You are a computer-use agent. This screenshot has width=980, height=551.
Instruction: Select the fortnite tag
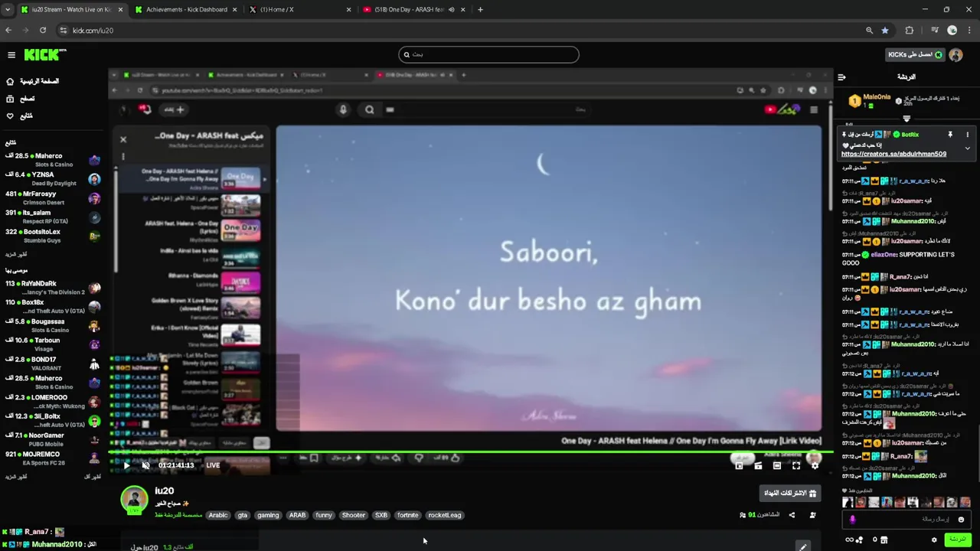(407, 515)
